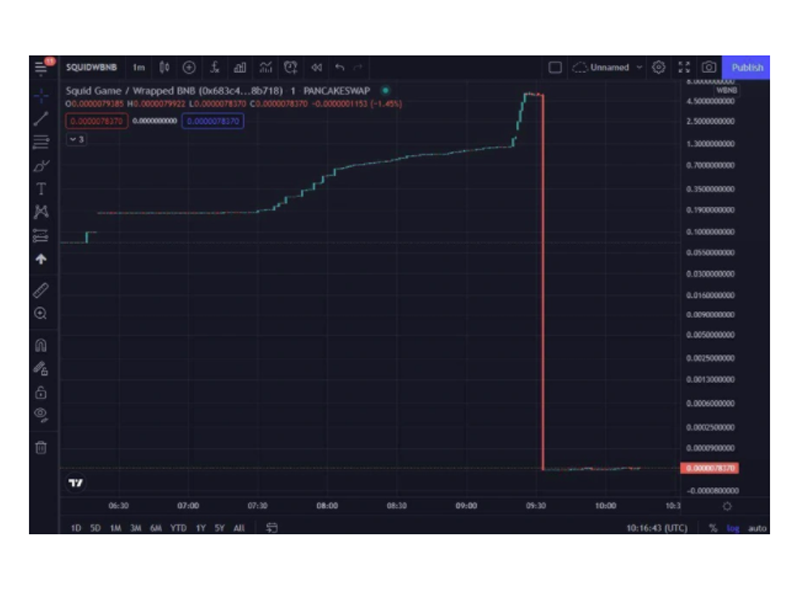Redo the last chart action
Image resolution: width=800 pixels, height=600 pixels.
(x=358, y=67)
